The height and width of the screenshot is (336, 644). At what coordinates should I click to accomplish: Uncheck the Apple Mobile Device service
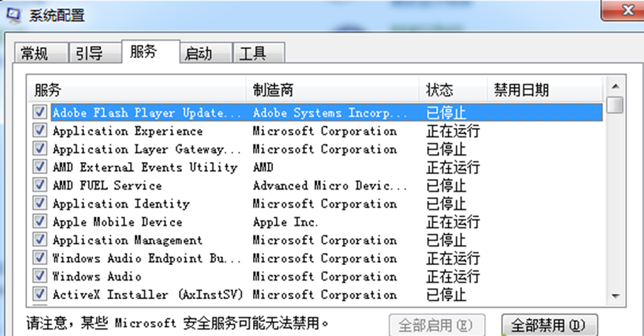(40, 222)
